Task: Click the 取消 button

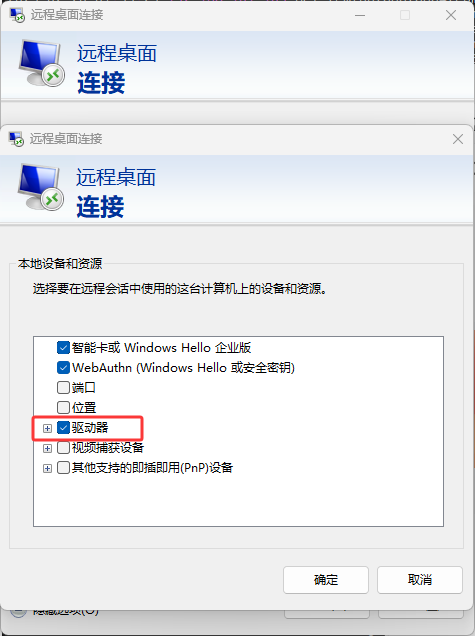Action: (x=420, y=580)
